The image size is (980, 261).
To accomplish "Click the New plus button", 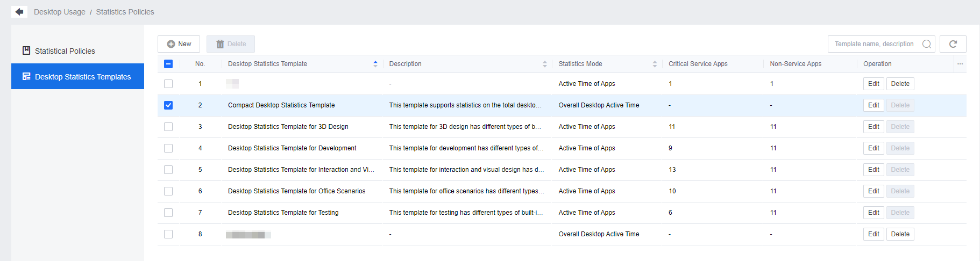I will (179, 44).
